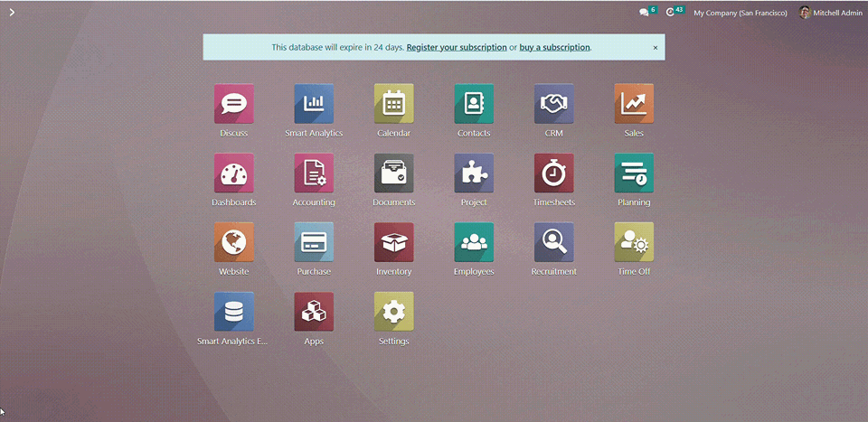Open the Smart Analytics E... database icon
868x422 pixels.
[x=234, y=312]
